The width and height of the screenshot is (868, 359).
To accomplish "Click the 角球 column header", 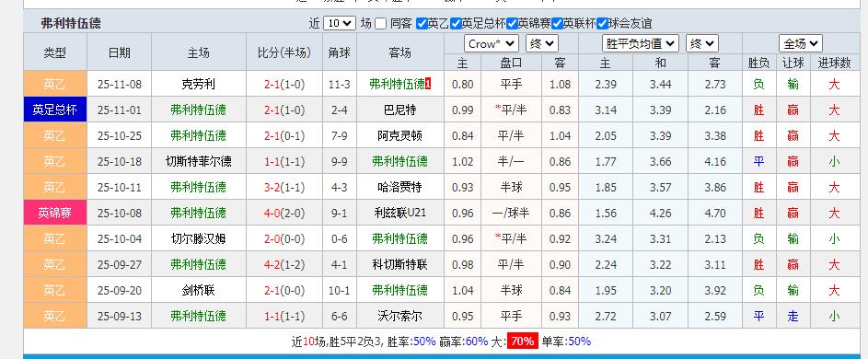I will point(340,52).
